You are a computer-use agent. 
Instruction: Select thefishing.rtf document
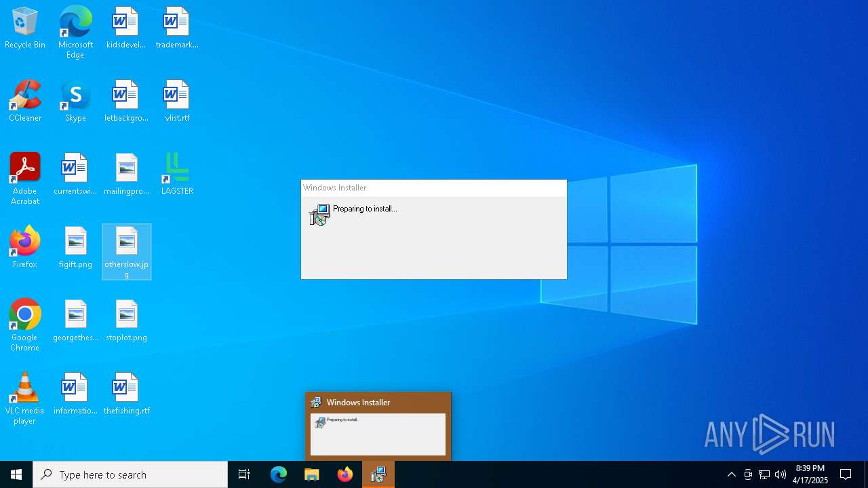[x=126, y=394]
